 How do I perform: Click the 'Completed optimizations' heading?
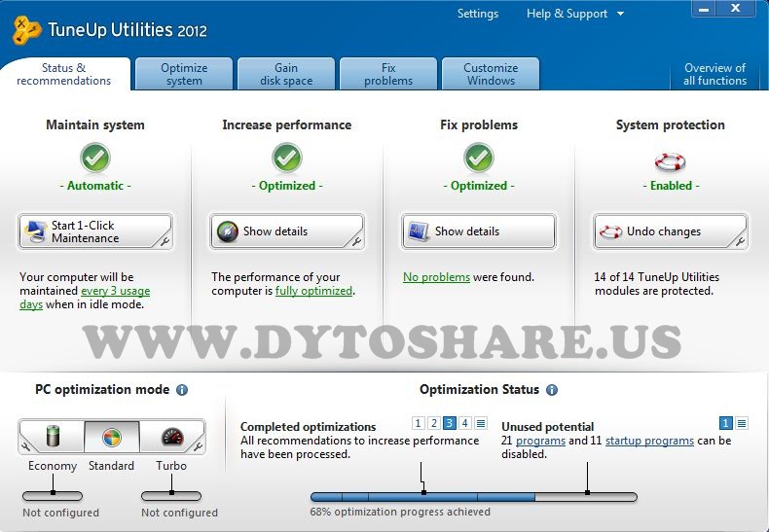click(x=308, y=427)
